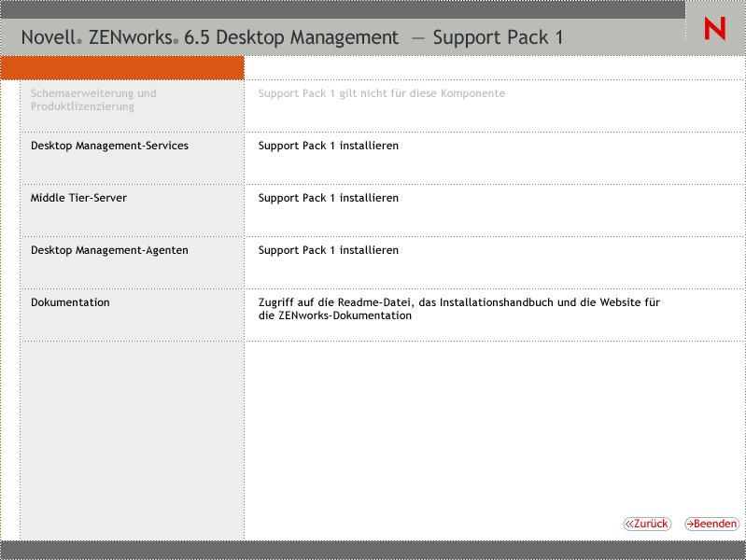Screen dimensions: 746x560
Task: Click 'Support Pack 1 gilt nicht' text
Action: [382, 93]
